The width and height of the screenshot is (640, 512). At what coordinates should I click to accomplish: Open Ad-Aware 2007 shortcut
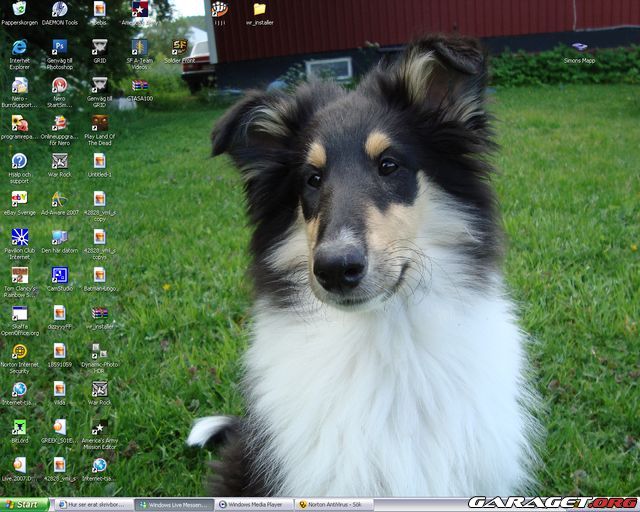click(x=59, y=198)
